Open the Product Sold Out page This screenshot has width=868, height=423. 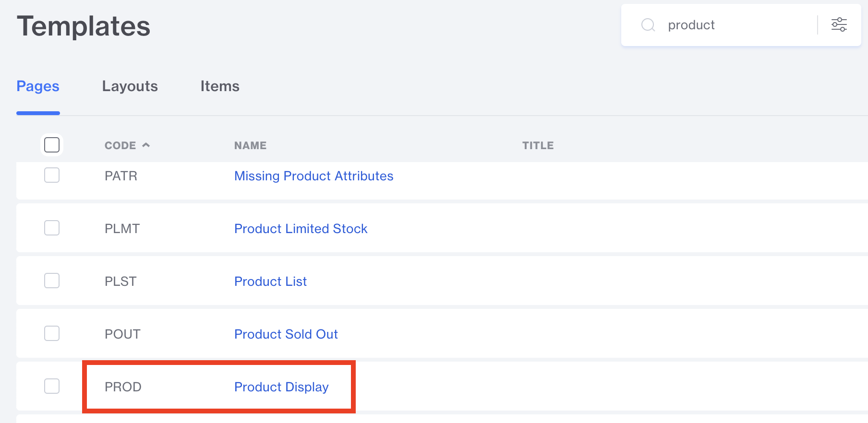[286, 334]
